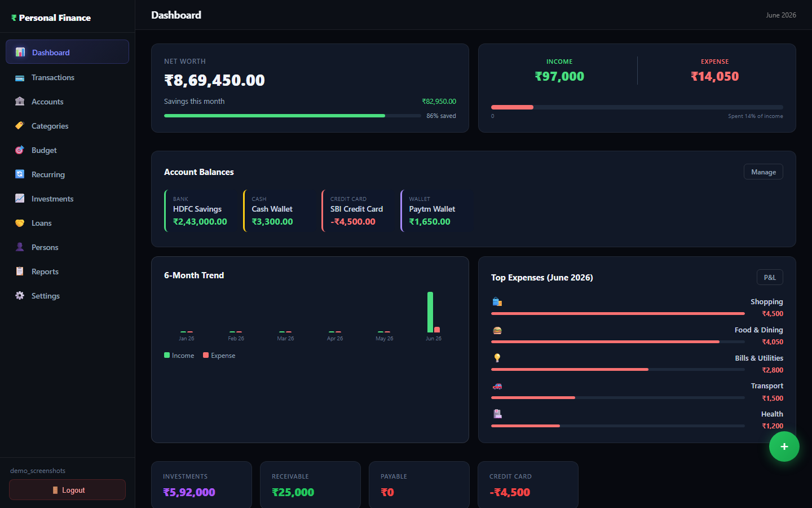
Task: Open the Dashboard menu item
Action: pos(67,52)
